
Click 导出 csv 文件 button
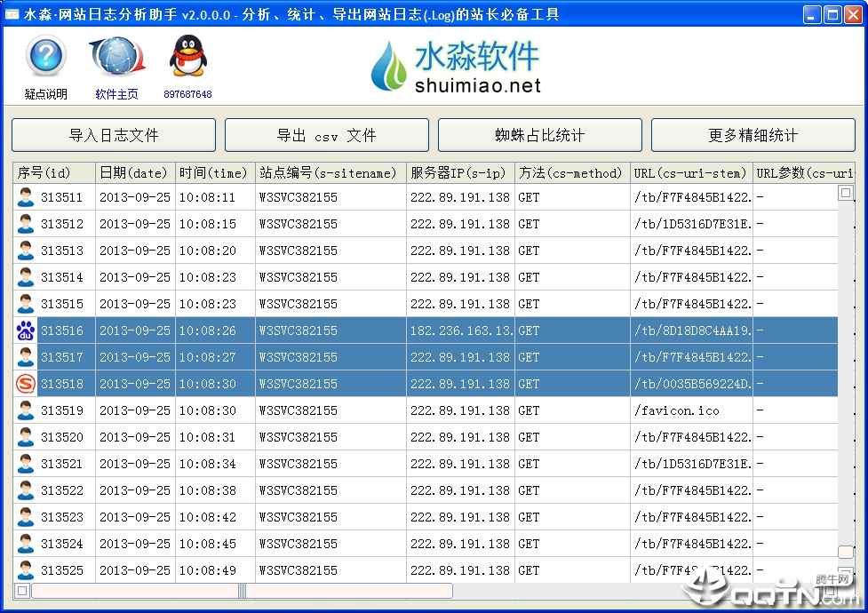(x=327, y=135)
